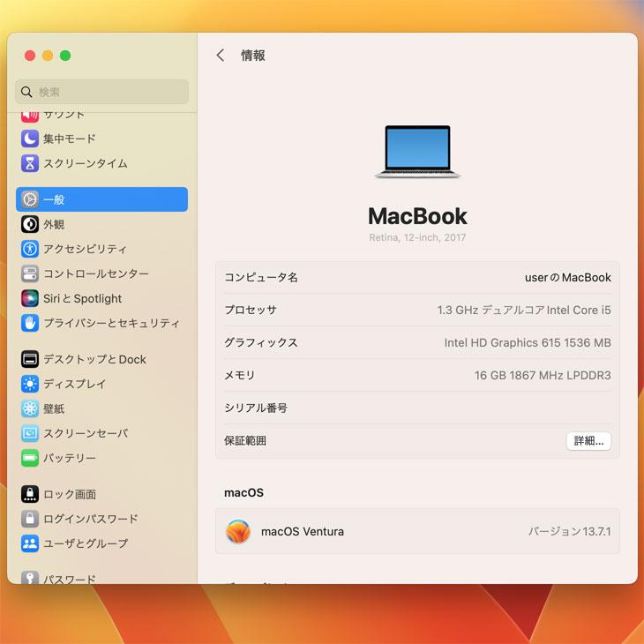The image size is (644, 644).
Task: Click the 'MacBook' model title
Action: (x=417, y=216)
